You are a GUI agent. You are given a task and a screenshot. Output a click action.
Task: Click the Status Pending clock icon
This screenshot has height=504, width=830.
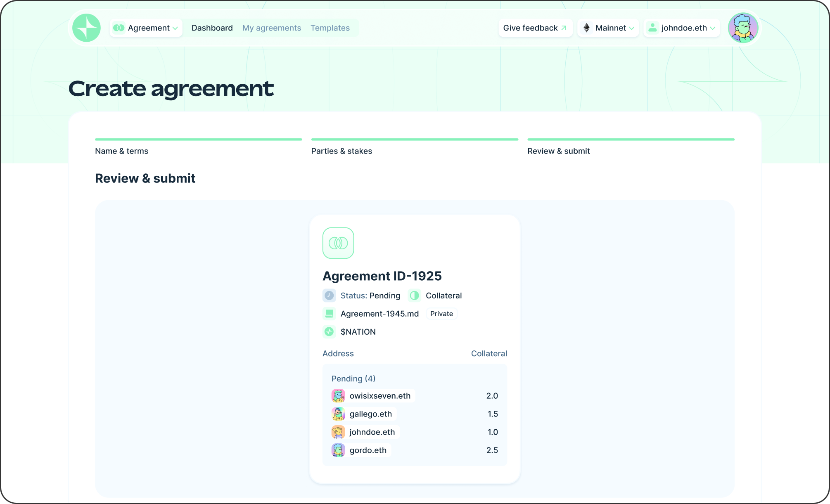(329, 296)
